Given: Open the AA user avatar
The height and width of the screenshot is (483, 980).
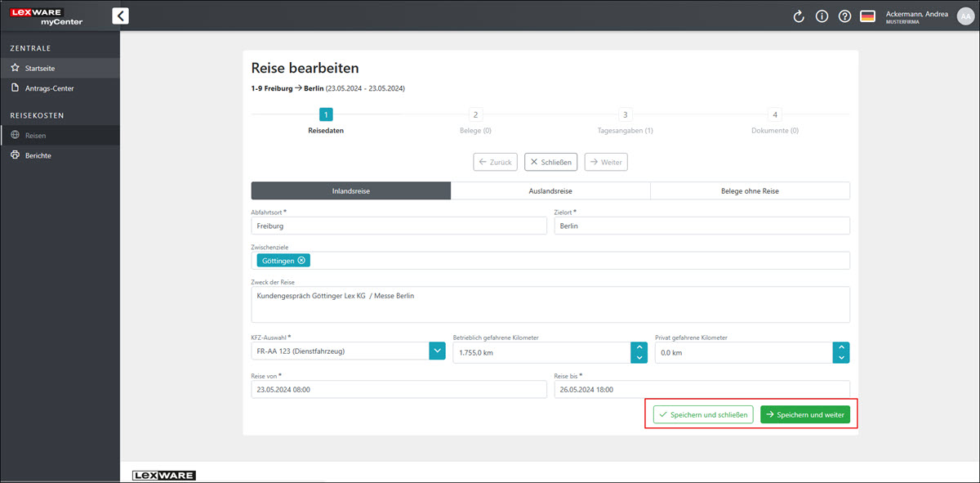Looking at the screenshot, I should [964, 16].
